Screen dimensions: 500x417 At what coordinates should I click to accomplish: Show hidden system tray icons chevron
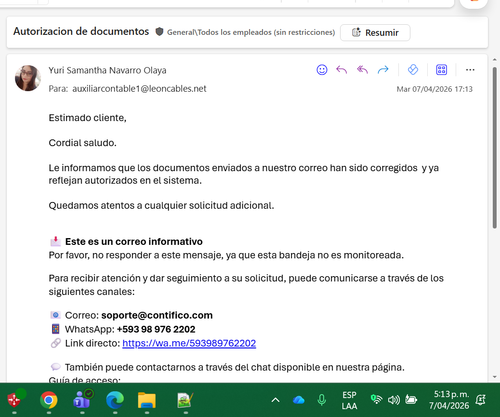click(x=275, y=400)
